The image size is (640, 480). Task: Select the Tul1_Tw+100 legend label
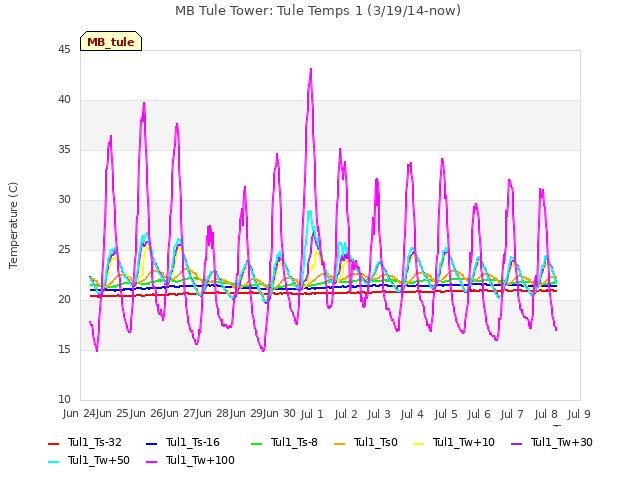(x=200, y=460)
